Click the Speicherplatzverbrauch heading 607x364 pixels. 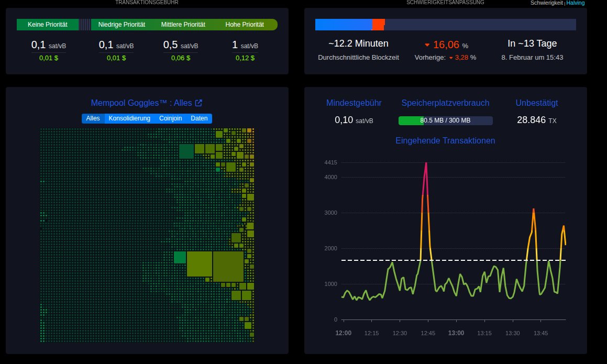coord(445,103)
